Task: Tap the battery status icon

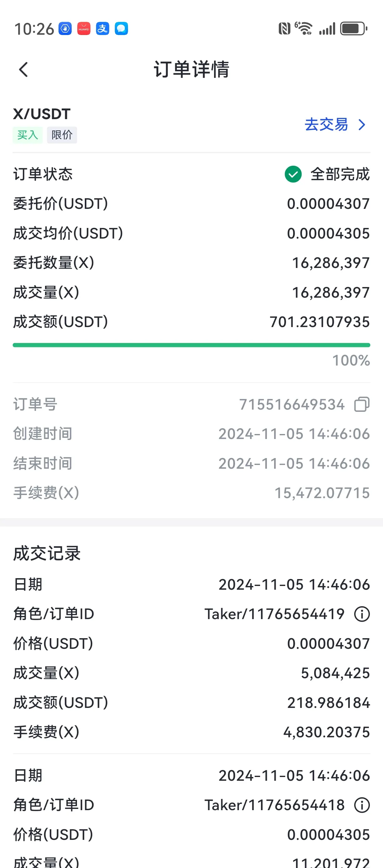Action: pyautogui.click(x=354, y=29)
